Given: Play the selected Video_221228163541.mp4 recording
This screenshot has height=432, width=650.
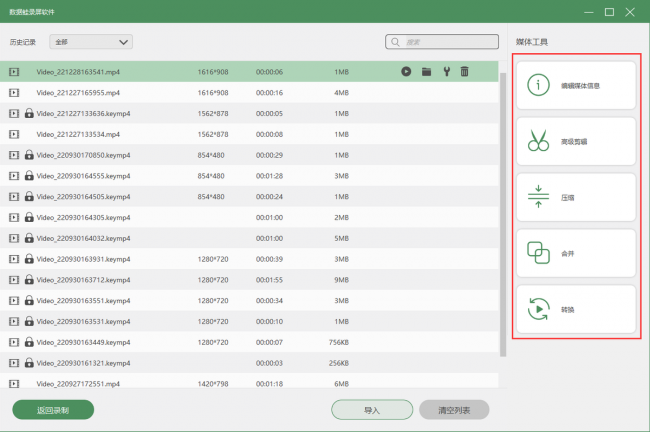Looking at the screenshot, I should 406,72.
